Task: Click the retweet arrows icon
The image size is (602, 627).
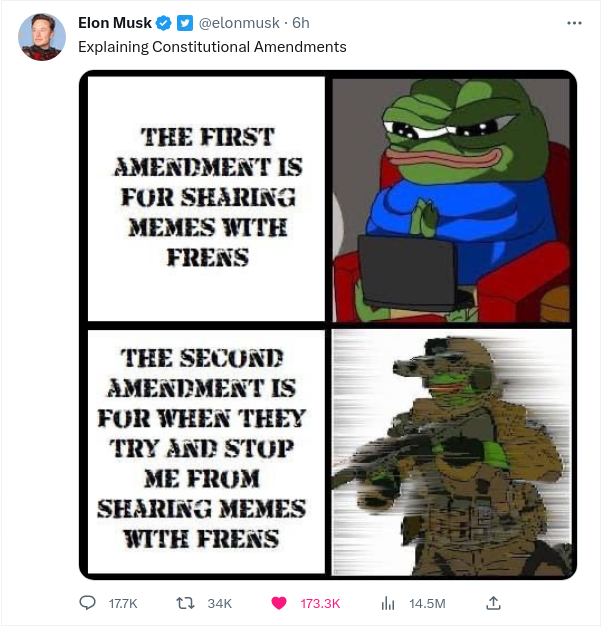Action: pos(186,603)
